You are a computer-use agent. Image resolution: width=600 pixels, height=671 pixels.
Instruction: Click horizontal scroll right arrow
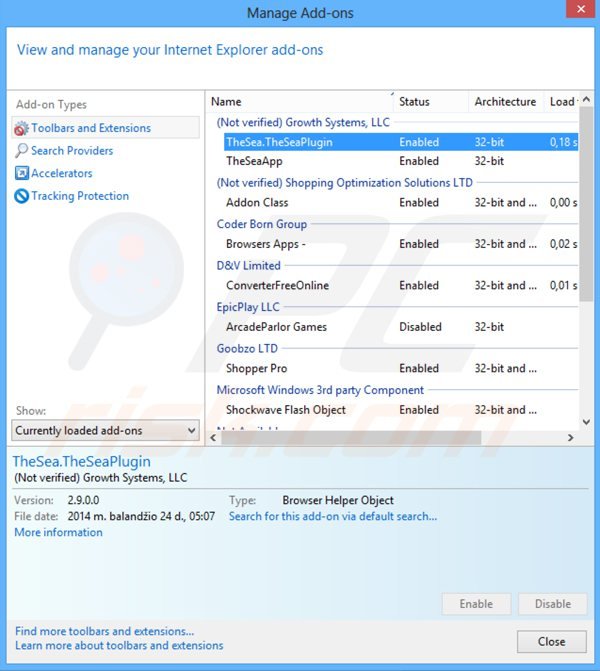pyautogui.click(x=570, y=438)
